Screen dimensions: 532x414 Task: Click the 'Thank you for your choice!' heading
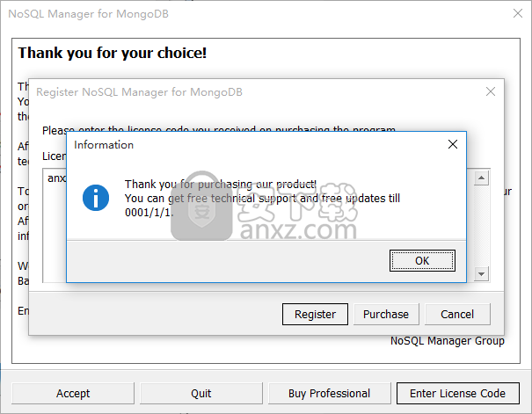click(113, 53)
